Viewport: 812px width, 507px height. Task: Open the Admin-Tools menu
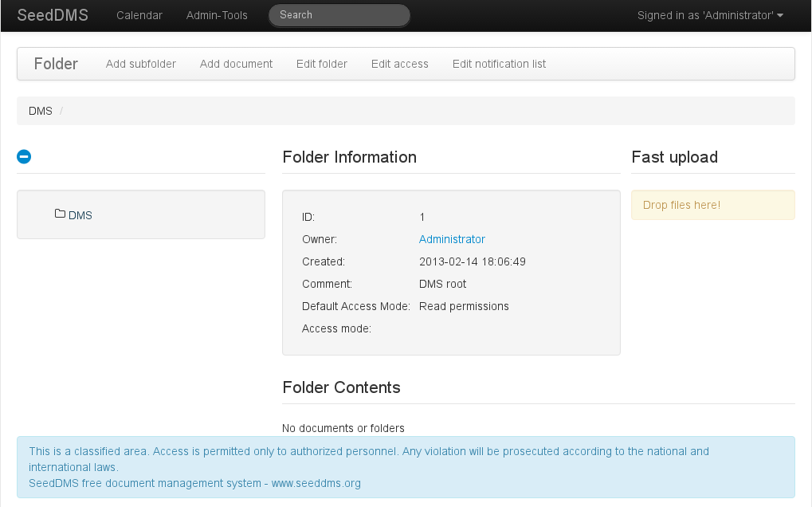tap(217, 15)
